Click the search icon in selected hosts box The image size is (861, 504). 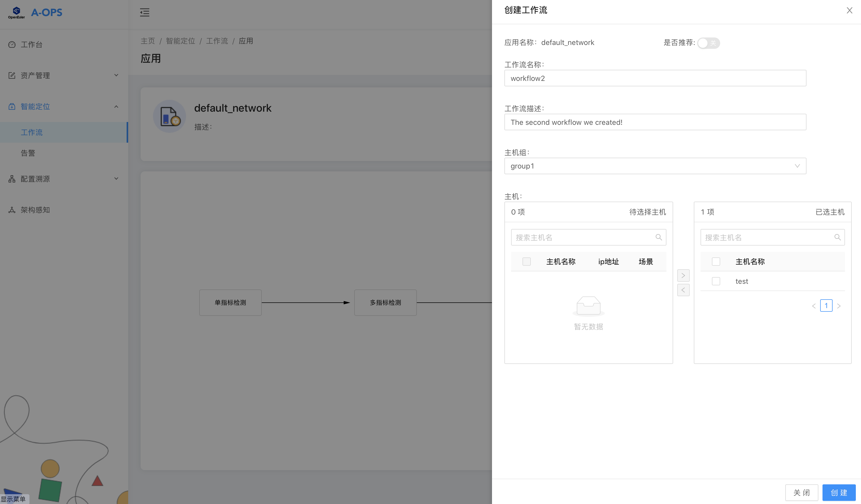(837, 237)
